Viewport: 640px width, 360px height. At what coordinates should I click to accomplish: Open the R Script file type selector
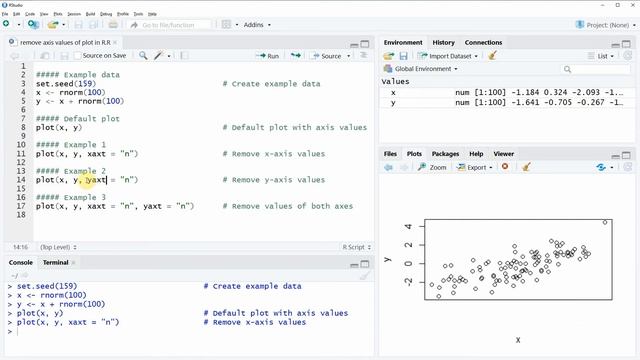coord(356,247)
